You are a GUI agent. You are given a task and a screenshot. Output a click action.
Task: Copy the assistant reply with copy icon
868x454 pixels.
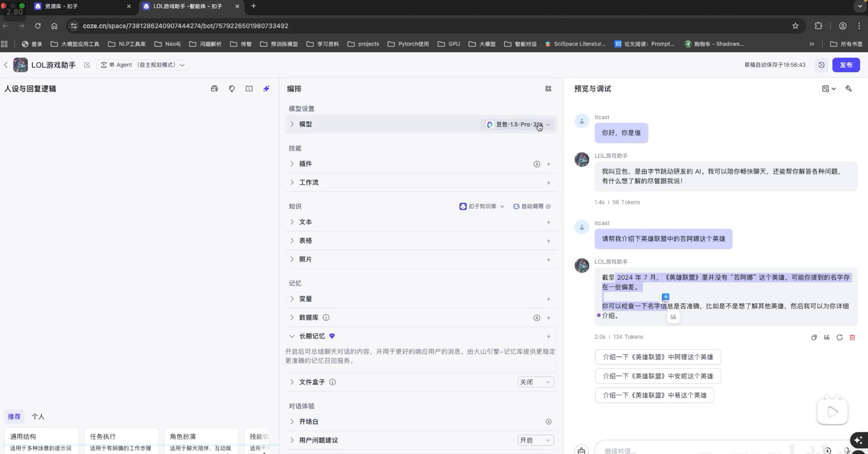pyautogui.click(x=814, y=338)
